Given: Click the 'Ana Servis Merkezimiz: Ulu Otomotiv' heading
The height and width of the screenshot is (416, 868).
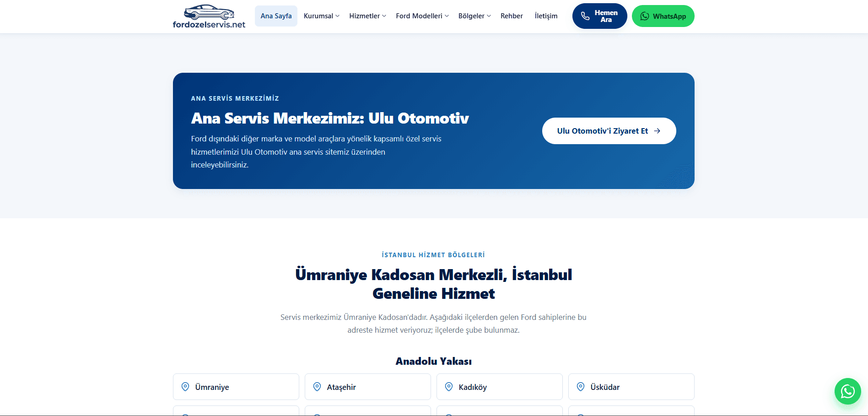Looking at the screenshot, I should pos(330,119).
